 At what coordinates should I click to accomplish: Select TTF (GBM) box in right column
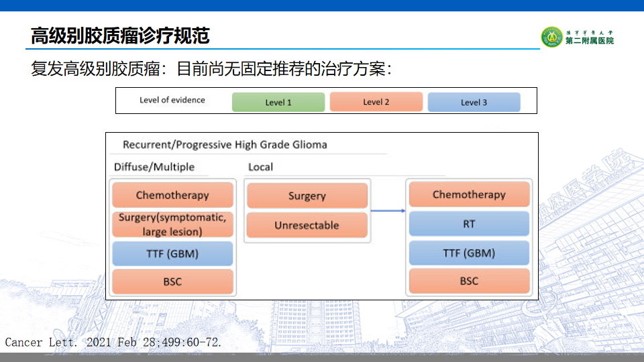pos(469,253)
